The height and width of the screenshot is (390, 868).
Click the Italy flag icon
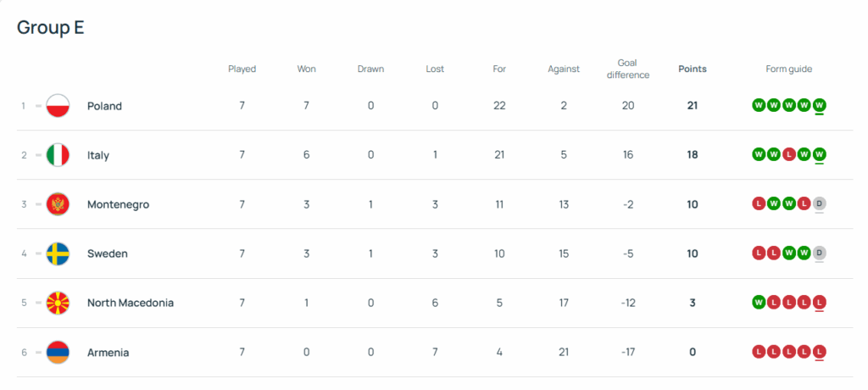click(x=58, y=155)
